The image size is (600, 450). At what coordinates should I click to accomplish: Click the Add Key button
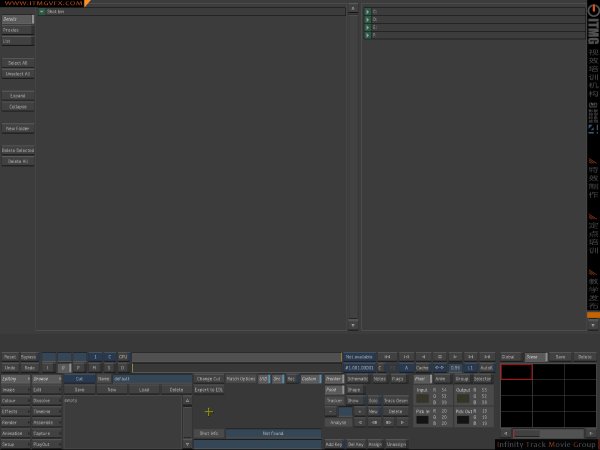coord(334,444)
